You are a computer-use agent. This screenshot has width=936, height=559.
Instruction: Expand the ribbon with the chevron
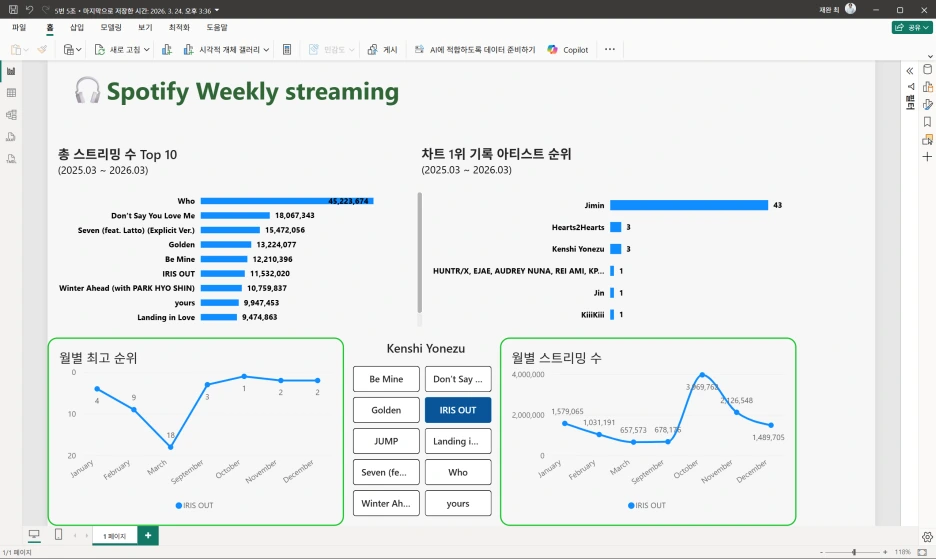[930, 56]
